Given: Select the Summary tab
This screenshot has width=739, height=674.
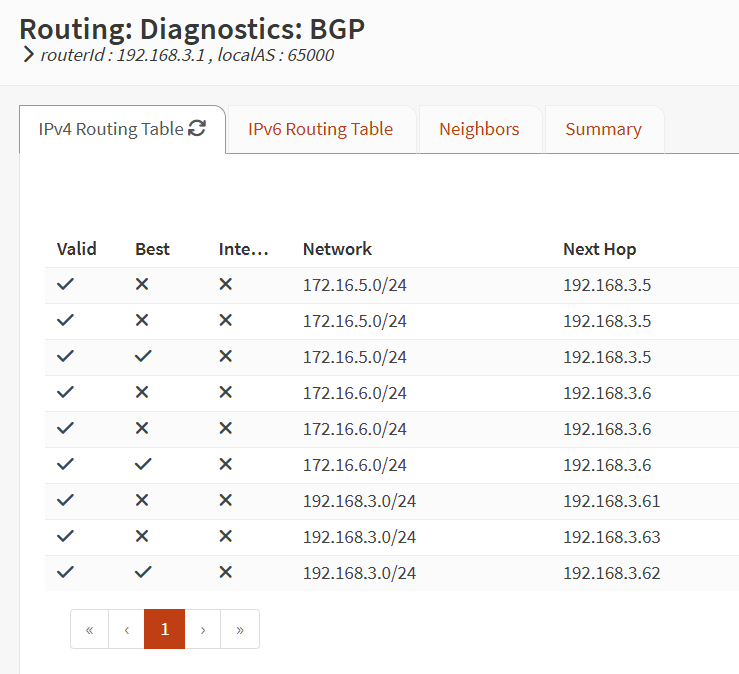Looking at the screenshot, I should click(603, 129).
